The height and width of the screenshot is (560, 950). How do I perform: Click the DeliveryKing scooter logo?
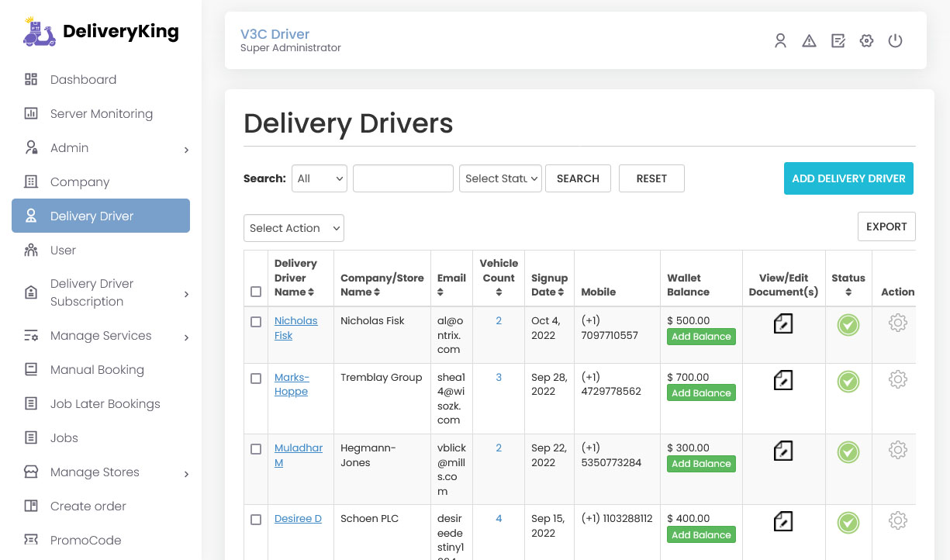click(x=40, y=31)
